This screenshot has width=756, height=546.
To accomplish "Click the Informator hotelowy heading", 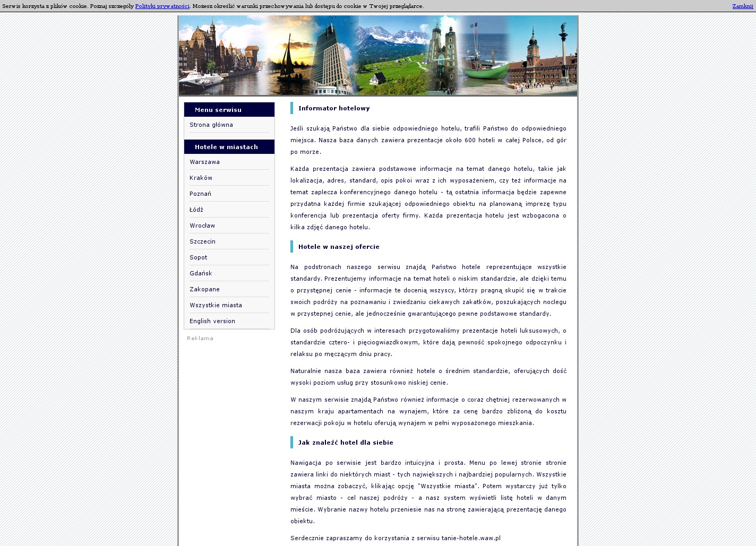I will tap(334, 108).
